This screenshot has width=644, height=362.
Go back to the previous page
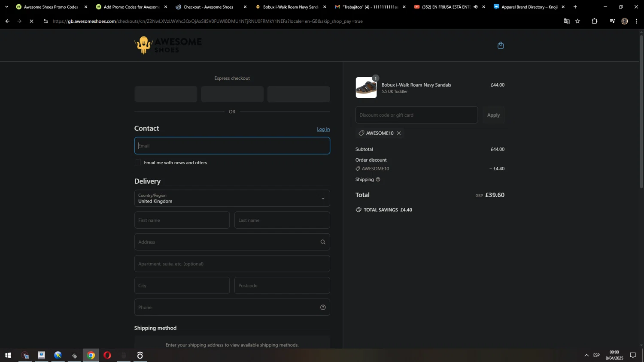click(x=7, y=21)
